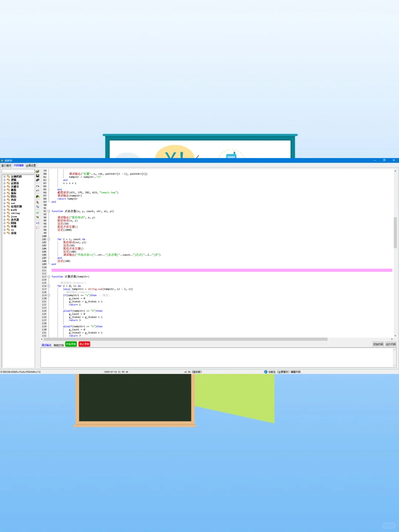Select the 其他 tree item
This screenshot has height=532, width=399.
[14, 226]
